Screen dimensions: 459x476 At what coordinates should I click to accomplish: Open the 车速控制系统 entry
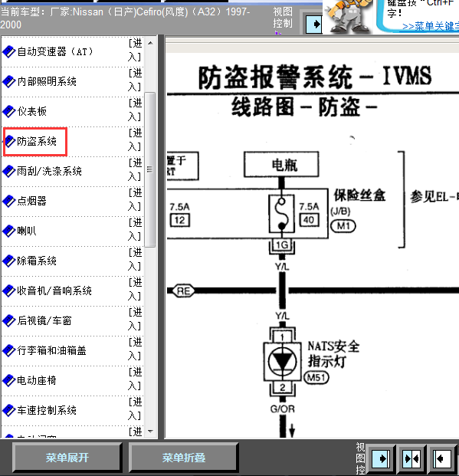[x=47, y=410]
